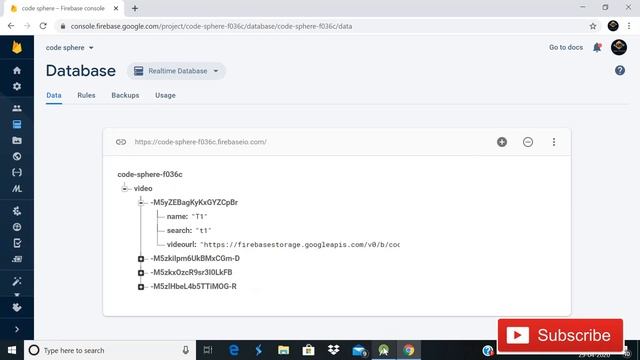
Task: Click the Windows taskbar search box
Action: click(x=109, y=350)
